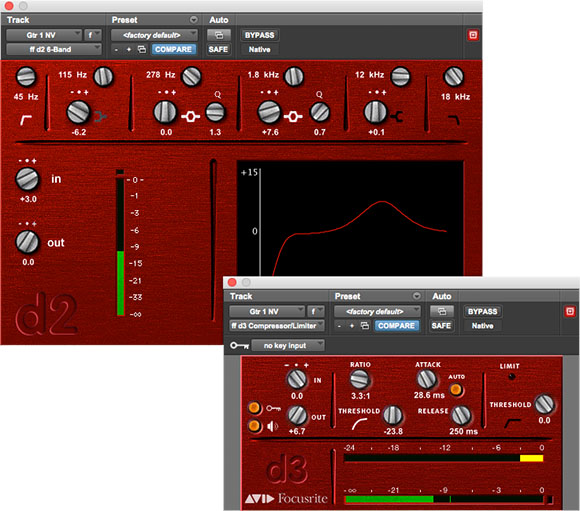Image resolution: width=580 pixels, height=511 pixels.
Task: Toggle the d3 LIMIT indicator button
Action: (x=511, y=377)
